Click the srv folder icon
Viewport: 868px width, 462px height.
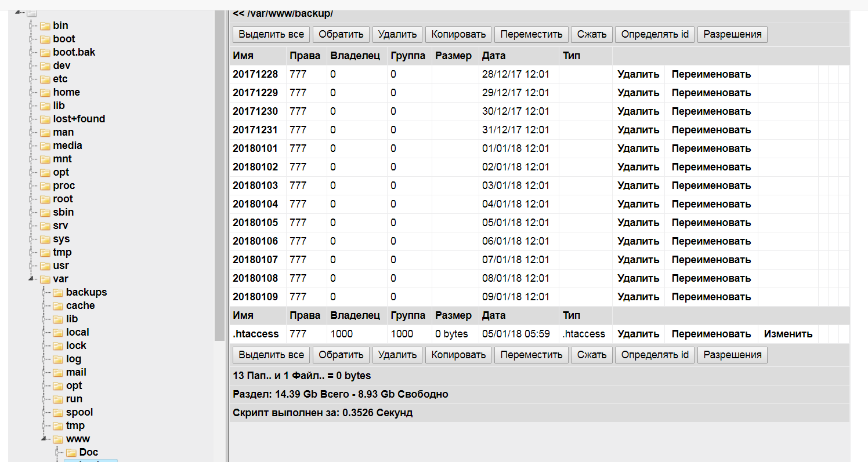[45, 225]
